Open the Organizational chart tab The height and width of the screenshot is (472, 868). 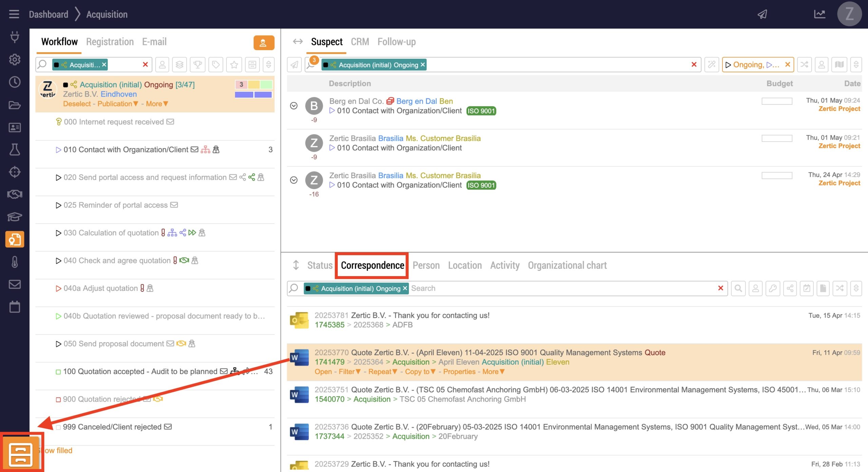point(567,265)
